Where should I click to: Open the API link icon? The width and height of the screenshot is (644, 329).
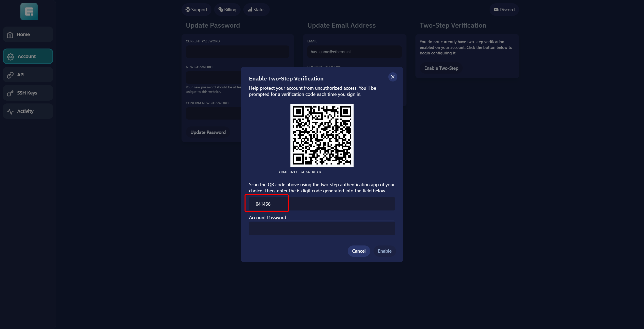10,75
